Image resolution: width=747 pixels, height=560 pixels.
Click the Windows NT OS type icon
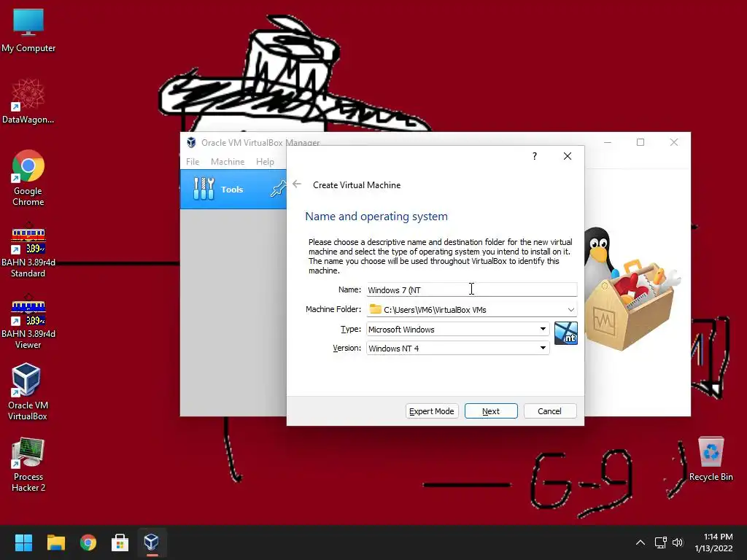tap(566, 332)
